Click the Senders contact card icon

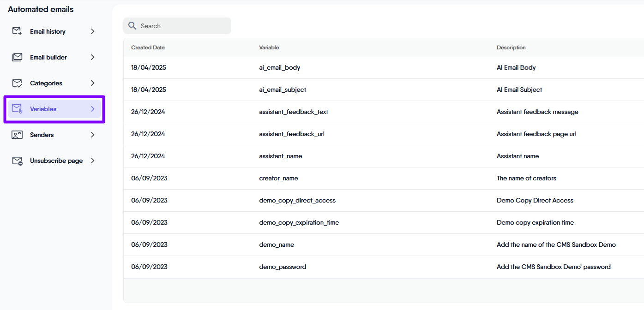[17, 135]
